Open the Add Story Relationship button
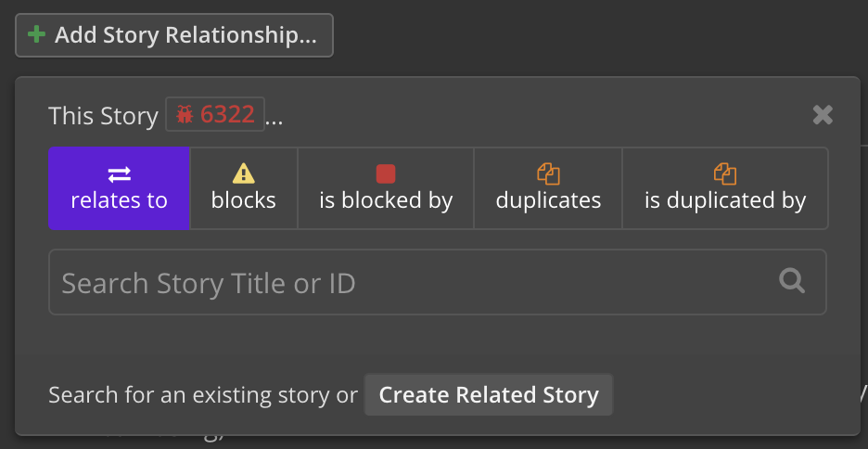 pos(174,35)
